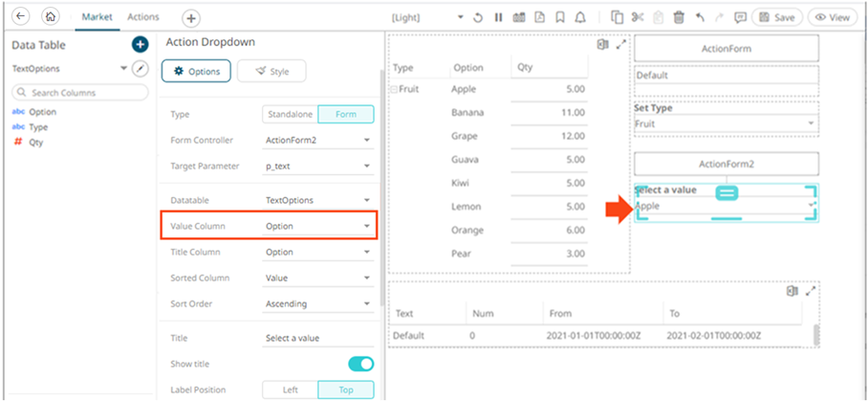The image size is (868, 401).
Task: Expand the Form Controller dropdown
Action: tap(317, 141)
